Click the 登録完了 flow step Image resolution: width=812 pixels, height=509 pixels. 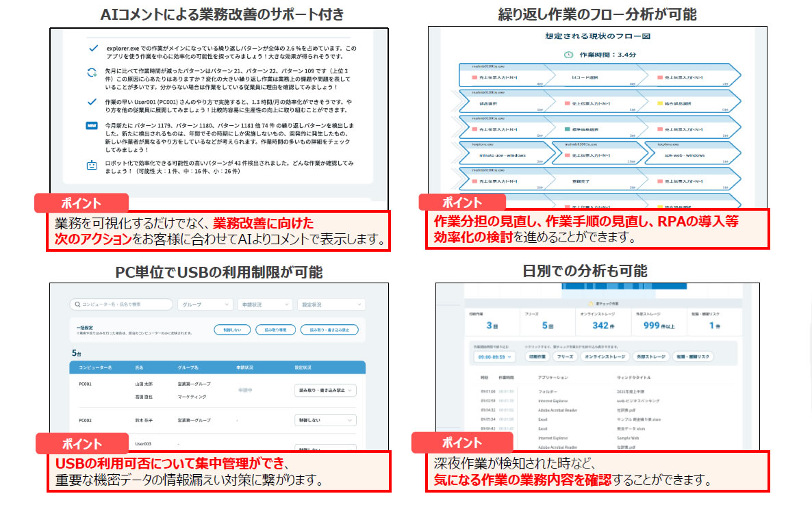(581, 181)
